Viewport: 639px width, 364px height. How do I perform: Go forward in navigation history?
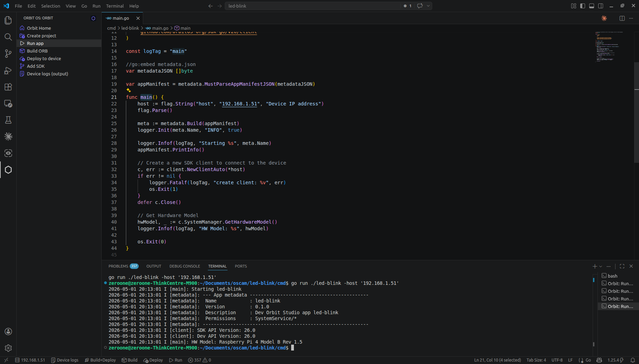coord(220,6)
